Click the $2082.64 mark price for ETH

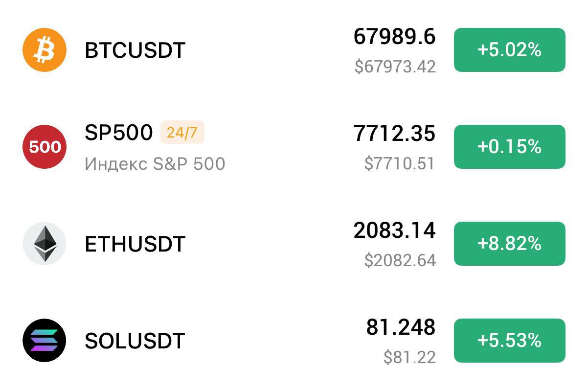[x=400, y=260]
